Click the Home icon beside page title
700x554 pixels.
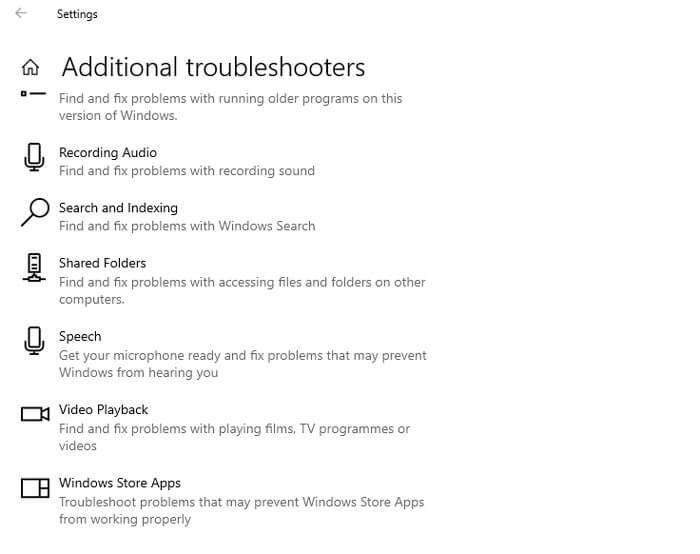(x=30, y=67)
